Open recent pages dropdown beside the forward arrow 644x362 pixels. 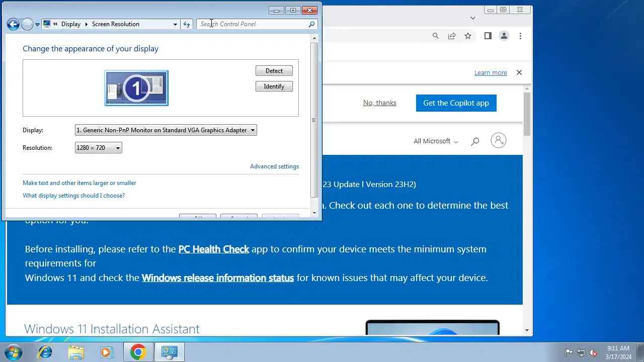(x=37, y=24)
